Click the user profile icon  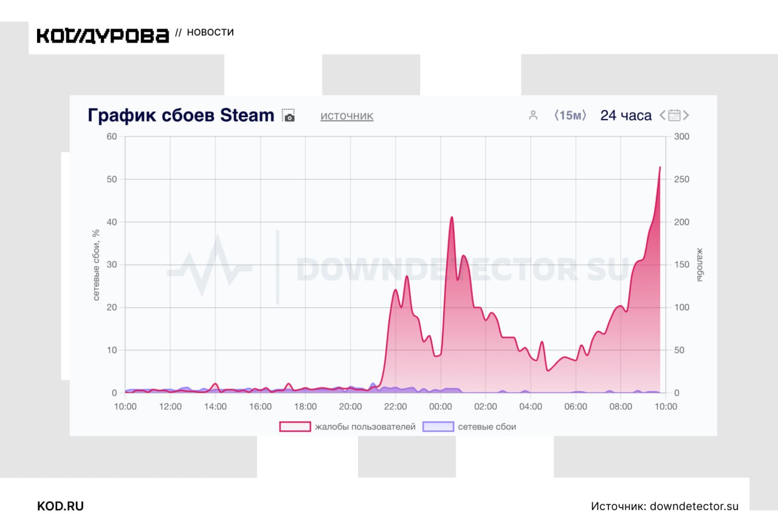click(x=533, y=115)
